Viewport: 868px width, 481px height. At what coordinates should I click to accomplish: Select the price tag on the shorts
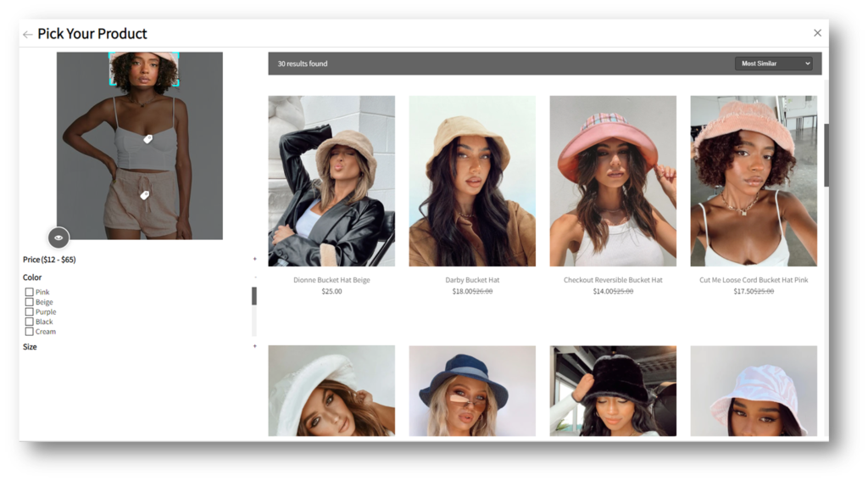coord(144,195)
